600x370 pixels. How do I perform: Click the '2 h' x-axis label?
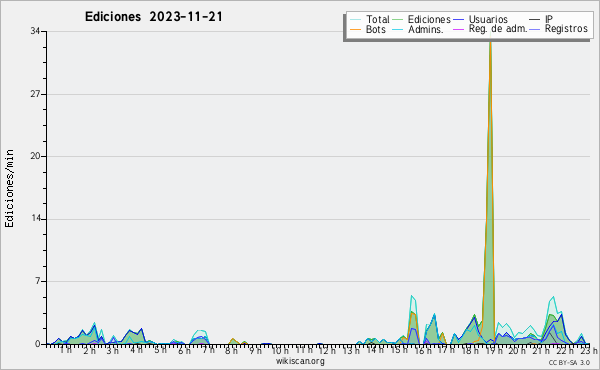point(90,351)
